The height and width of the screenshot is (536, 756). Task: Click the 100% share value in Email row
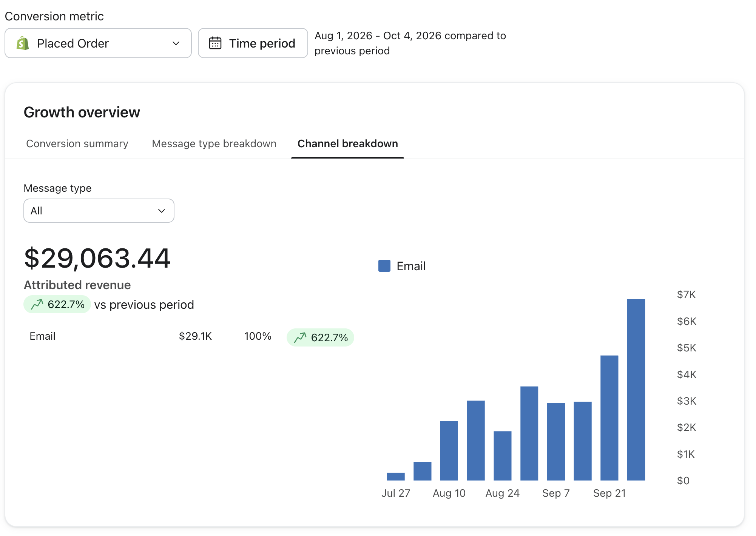coord(258,336)
